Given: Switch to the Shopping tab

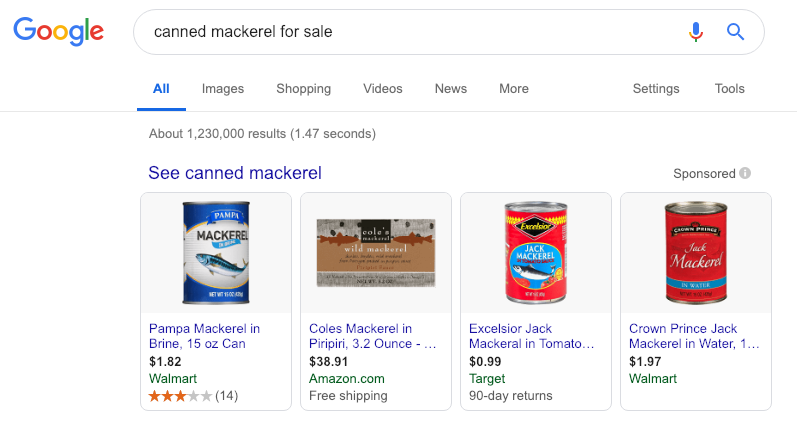Looking at the screenshot, I should [x=303, y=89].
